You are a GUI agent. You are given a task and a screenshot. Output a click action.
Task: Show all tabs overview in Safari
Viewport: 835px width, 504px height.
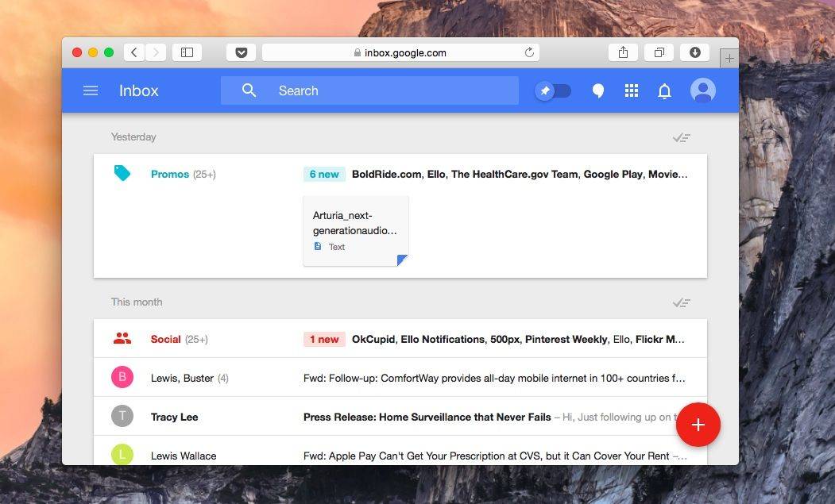click(x=659, y=52)
